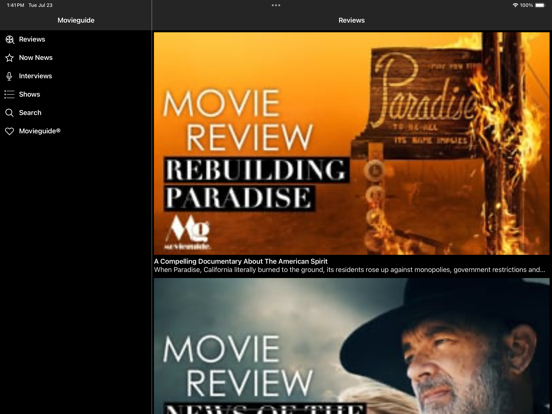Click the Search magnifying glass icon

coord(10,113)
